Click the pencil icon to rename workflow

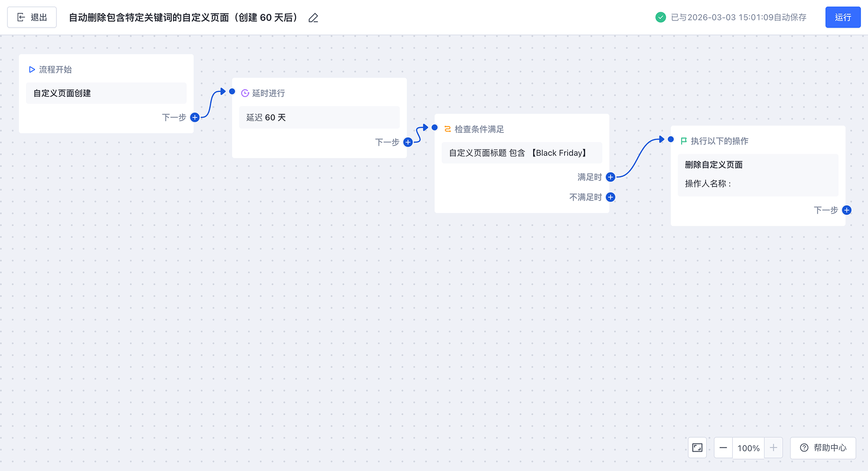click(314, 18)
